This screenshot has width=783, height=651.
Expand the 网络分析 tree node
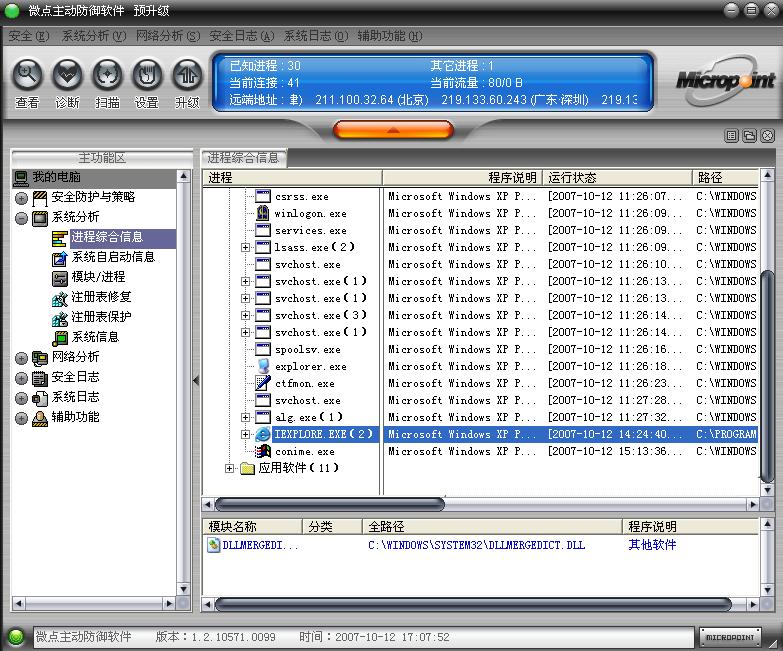(x=21, y=358)
